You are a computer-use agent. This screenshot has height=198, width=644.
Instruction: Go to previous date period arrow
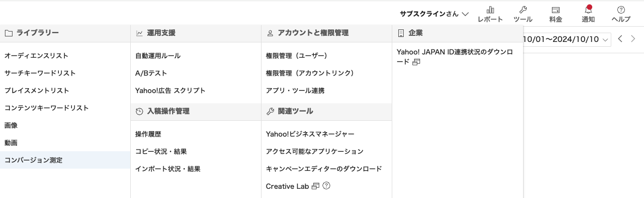pyautogui.click(x=620, y=39)
